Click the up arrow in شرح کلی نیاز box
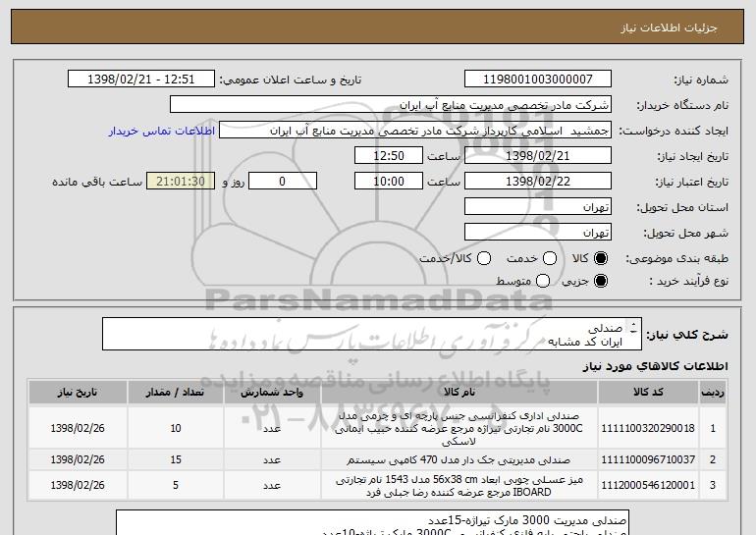756x535 pixels. coord(633,324)
